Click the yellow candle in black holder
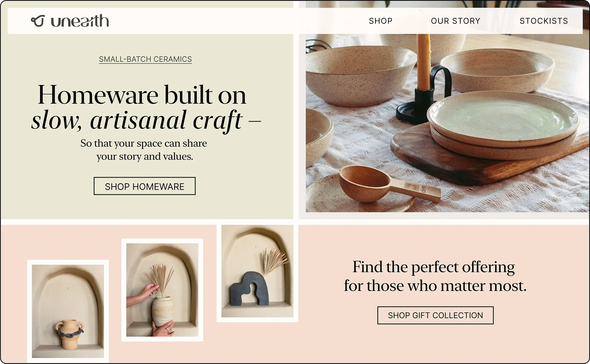Viewport: 590px width, 364px height. [423, 79]
